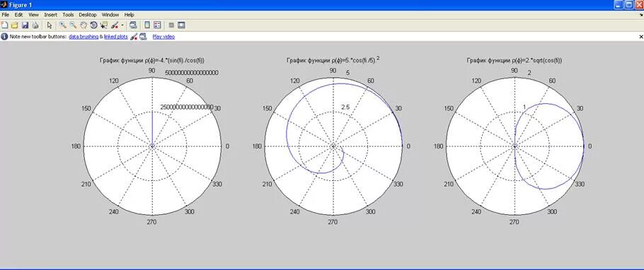Open the Help menu
644x270 pixels.
point(129,15)
